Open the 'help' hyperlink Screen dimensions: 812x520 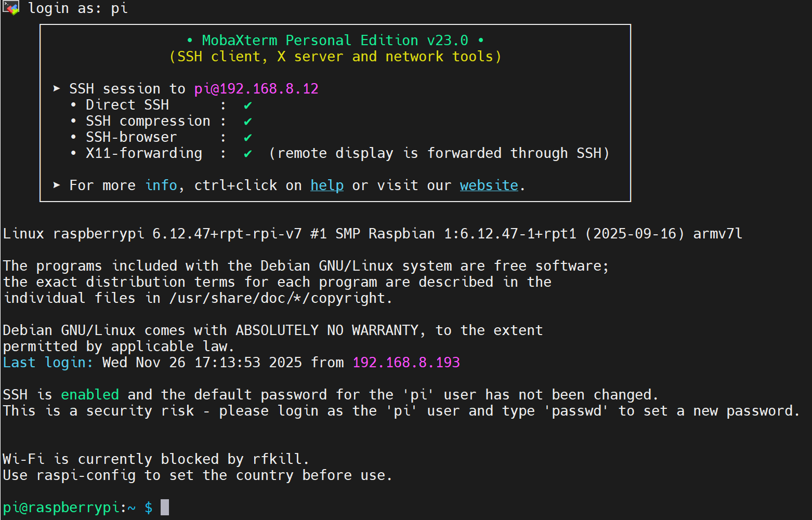click(x=327, y=185)
